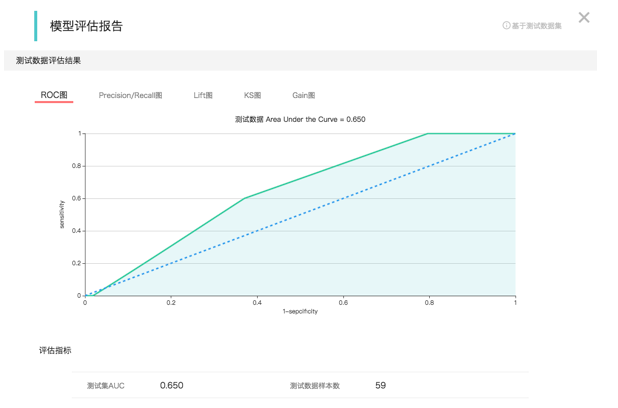Viewport: 618px width, 408px height.
Task: View the Gain图 tab
Action: (303, 96)
